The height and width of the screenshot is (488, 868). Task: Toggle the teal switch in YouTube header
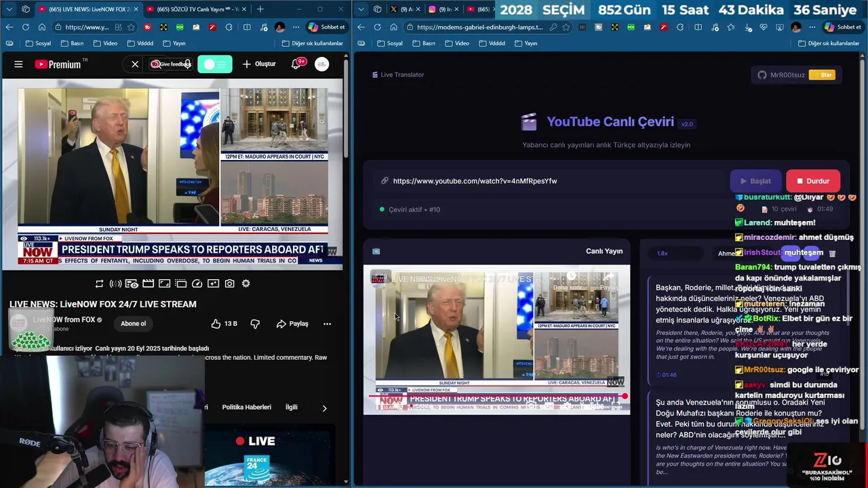pos(215,64)
